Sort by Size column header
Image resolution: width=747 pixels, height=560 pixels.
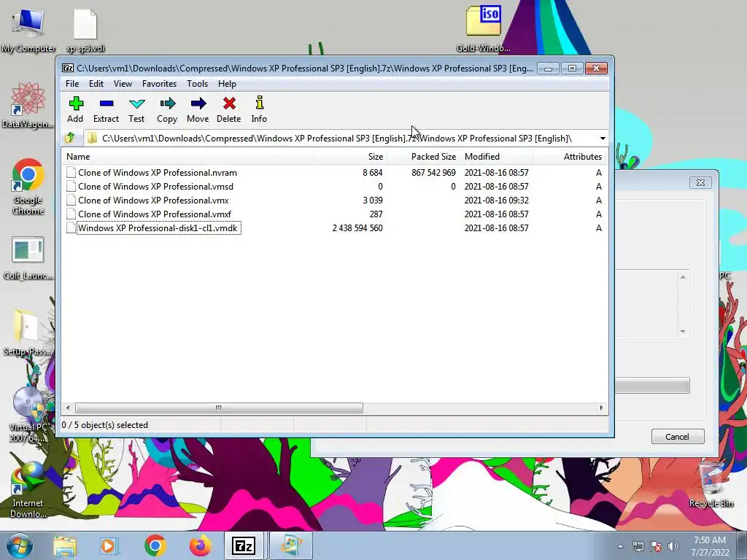tap(351, 157)
